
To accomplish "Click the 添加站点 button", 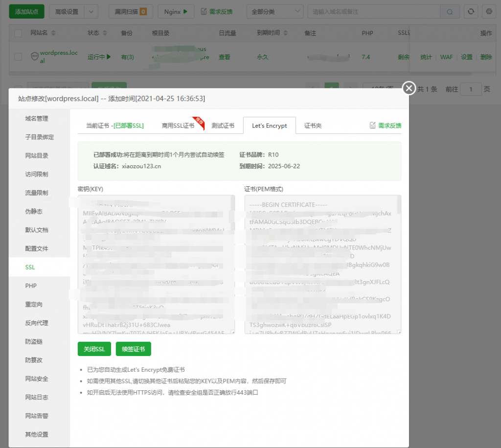I will click(26, 12).
